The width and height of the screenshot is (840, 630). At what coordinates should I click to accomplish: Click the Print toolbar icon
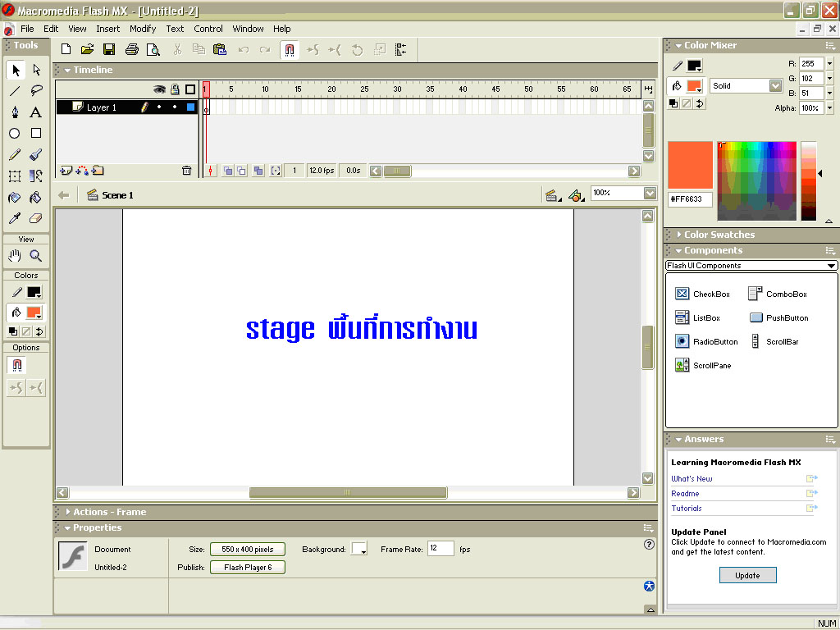pyautogui.click(x=132, y=50)
